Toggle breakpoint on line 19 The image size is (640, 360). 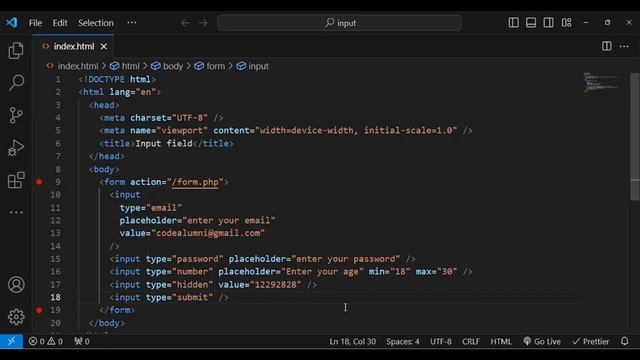39,310
